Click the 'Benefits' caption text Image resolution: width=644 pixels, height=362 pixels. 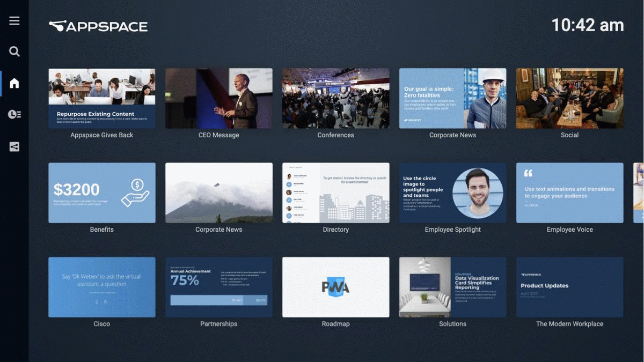pos(102,230)
